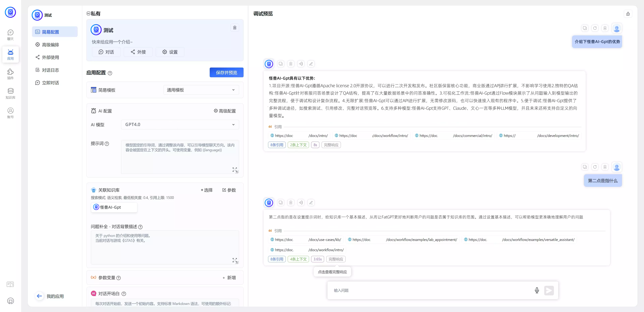Expand the 对话背景描述 textarea fullscreen
This screenshot has width=644, height=312.
(x=235, y=260)
